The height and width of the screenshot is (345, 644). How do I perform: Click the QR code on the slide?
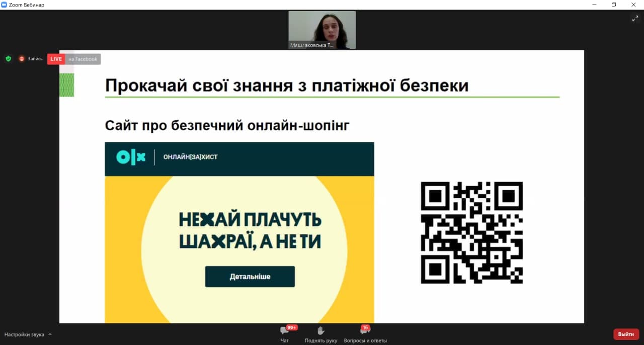tap(471, 232)
